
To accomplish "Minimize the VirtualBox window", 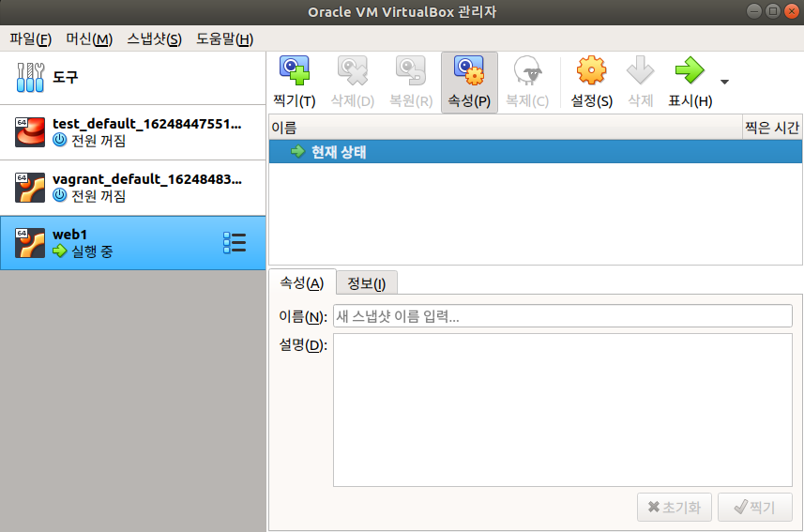I will [753, 11].
